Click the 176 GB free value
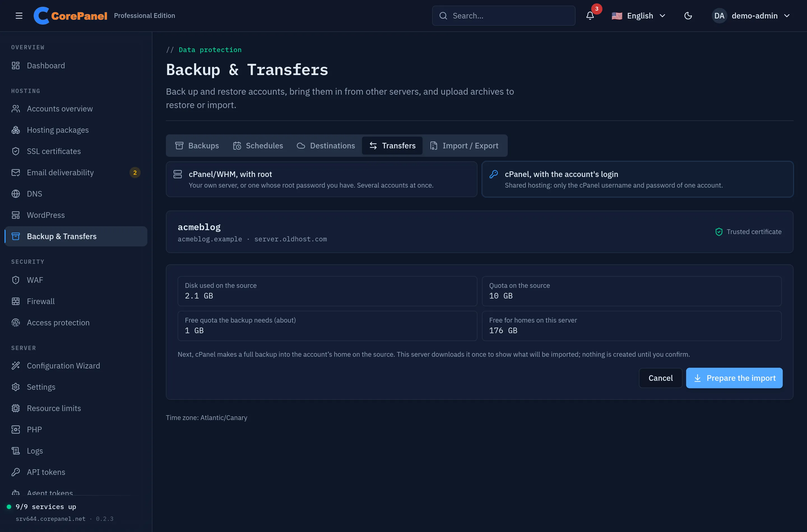807x532 pixels. tap(503, 330)
